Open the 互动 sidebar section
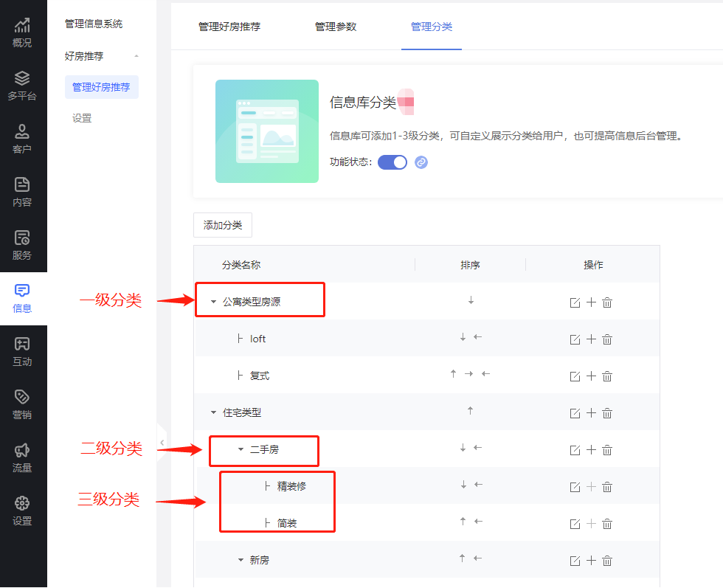Image resolution: width=723 pixels, height=588 pixels. (x=21, y=351)
